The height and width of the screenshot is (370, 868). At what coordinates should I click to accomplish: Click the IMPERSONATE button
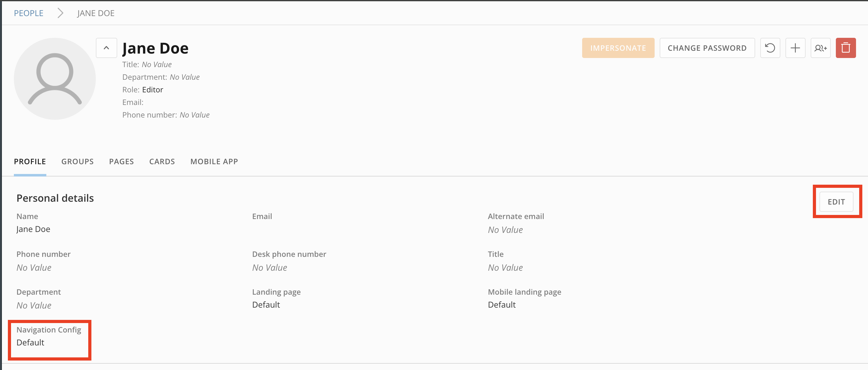(618, 48)
